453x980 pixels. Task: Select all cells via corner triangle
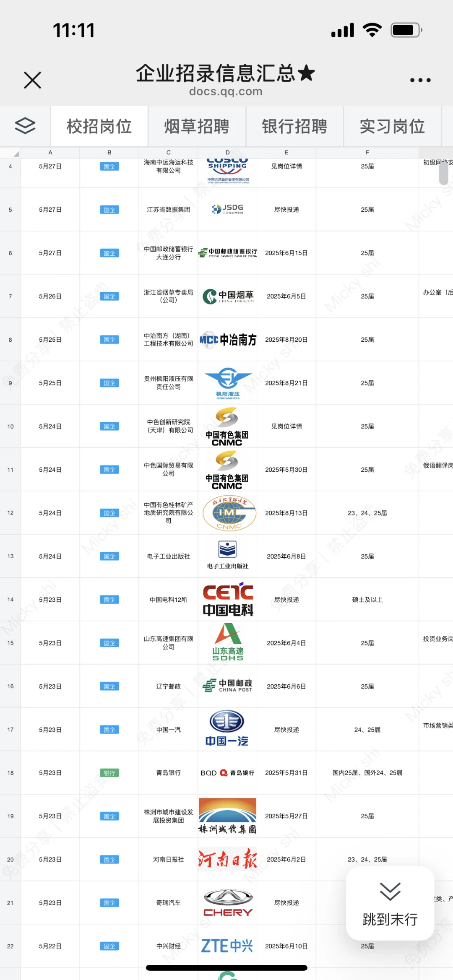point(10,153)
